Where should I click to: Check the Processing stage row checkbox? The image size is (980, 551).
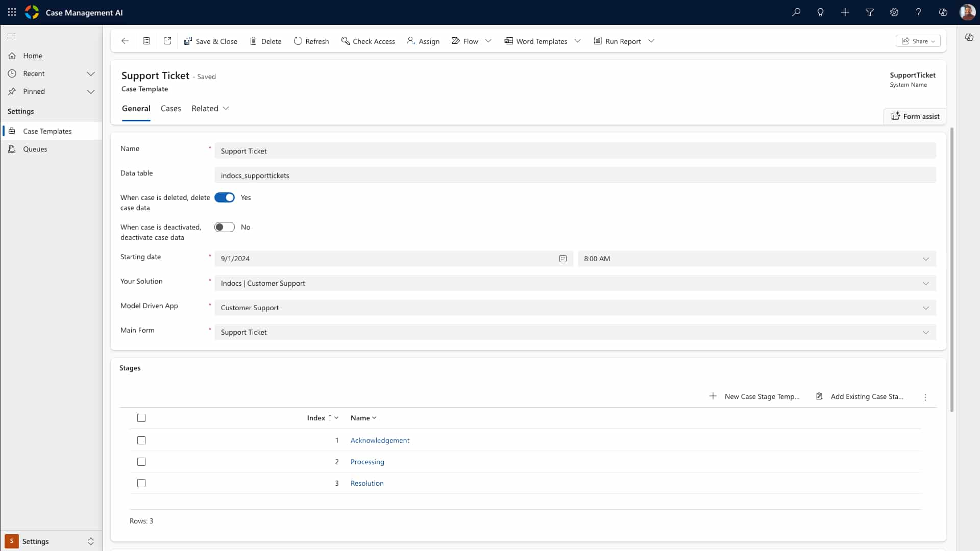141,462
